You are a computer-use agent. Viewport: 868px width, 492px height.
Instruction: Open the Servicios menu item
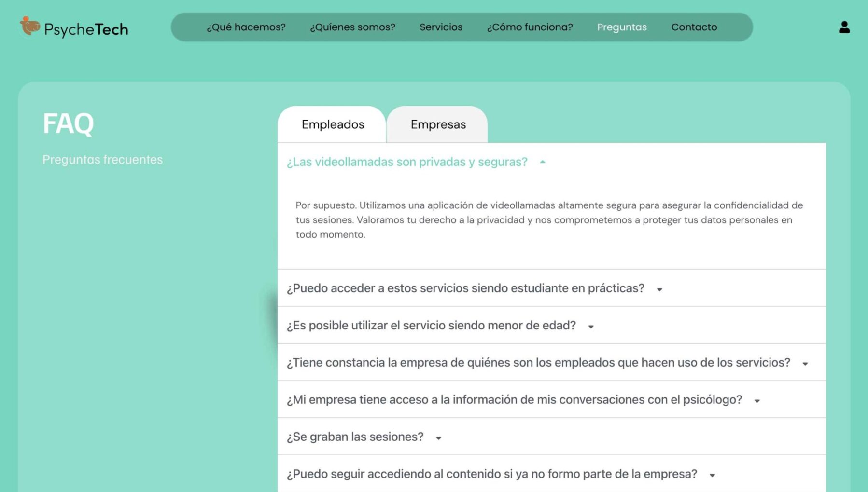click(x=441, y=27)
